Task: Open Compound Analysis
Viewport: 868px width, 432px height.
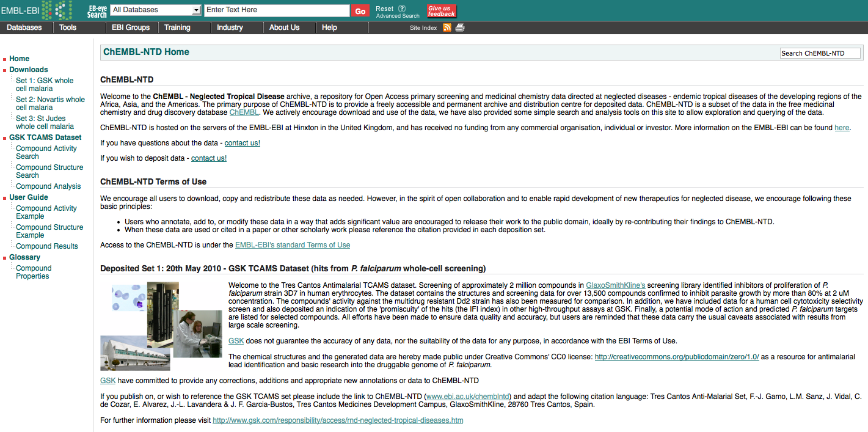Action: 48,186
